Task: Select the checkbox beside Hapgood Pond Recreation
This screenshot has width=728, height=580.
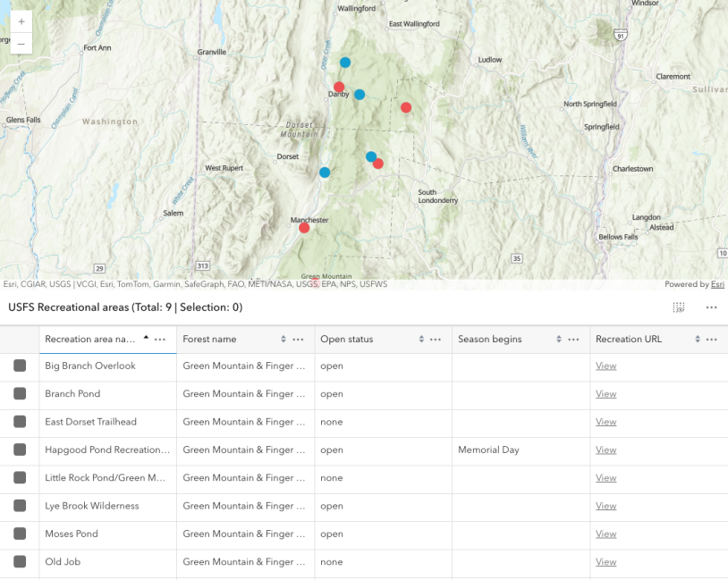Action: (20, 450)
